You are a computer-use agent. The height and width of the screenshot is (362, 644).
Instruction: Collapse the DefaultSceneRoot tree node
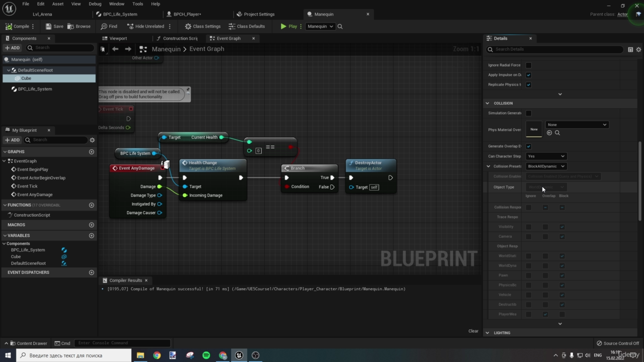click(9, 70)
